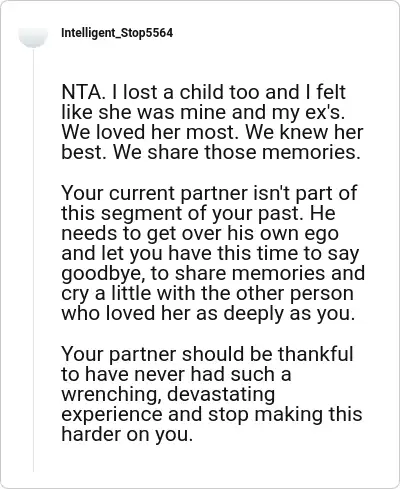Click the line "who loved her as deeply as you."

tap(208, 313)
